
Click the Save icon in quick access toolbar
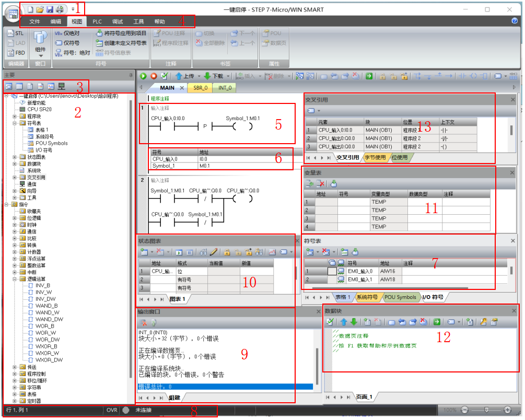click(x=50, y=9)
